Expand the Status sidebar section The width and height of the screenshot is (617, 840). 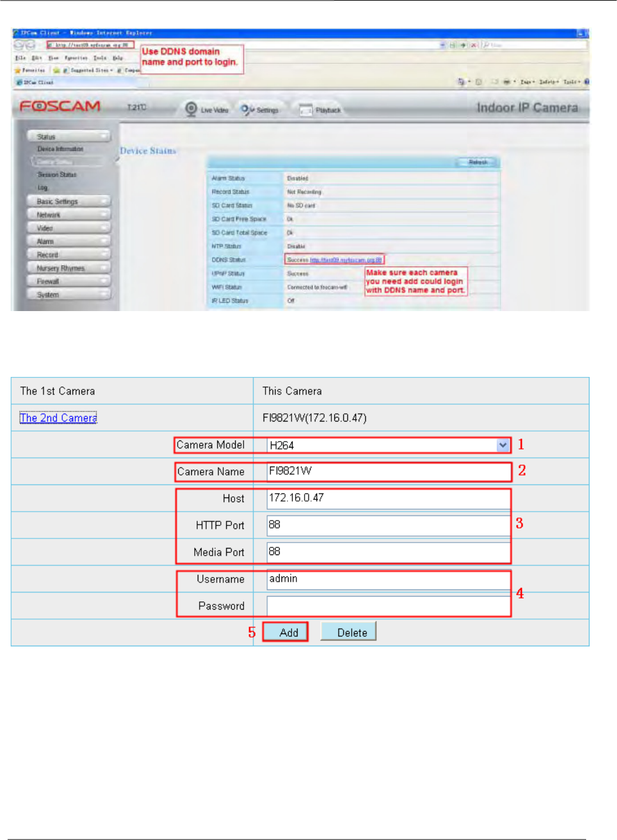[69, 137]
